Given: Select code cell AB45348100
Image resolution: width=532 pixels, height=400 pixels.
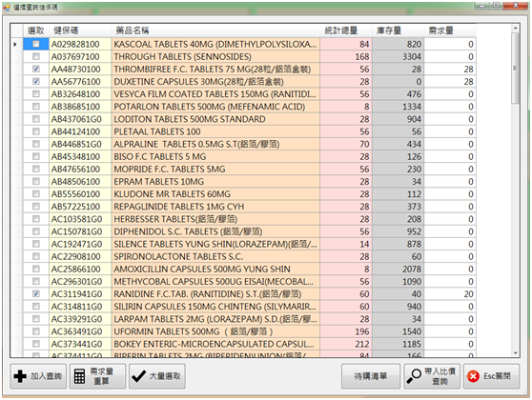Looking at the screenshot, I should click(80, 156).
